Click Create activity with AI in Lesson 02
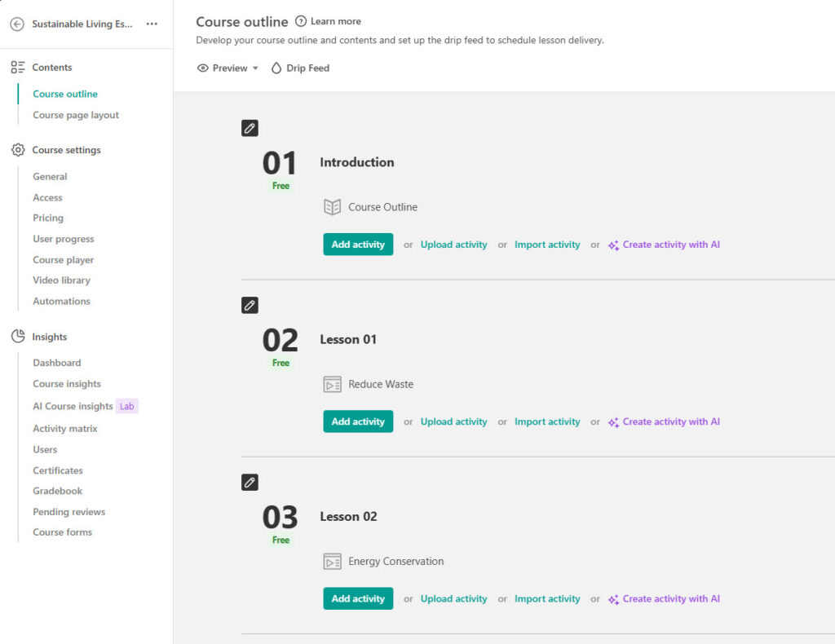Screen dimensions: 835x644 [x=670, y=598]
